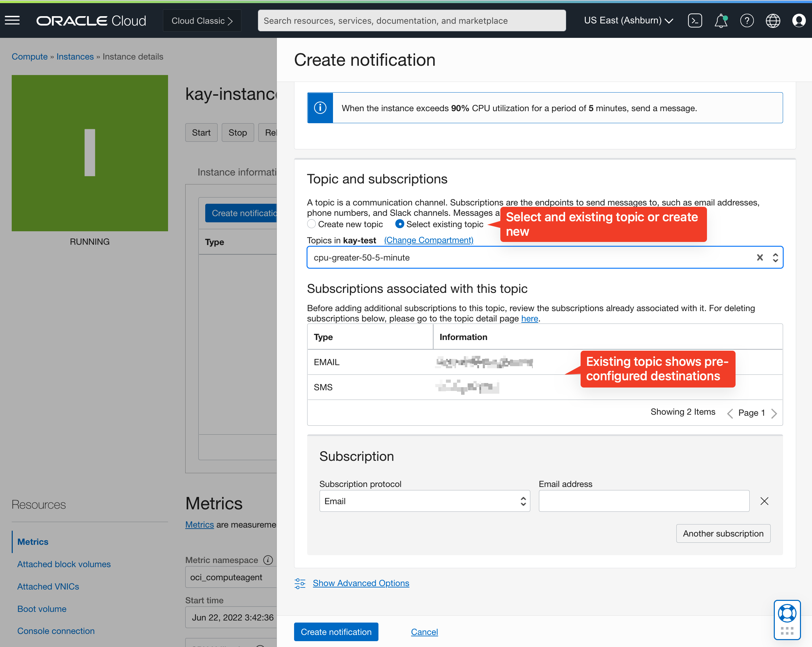Select the Create new topic radio button
The image size is (812, 647).
(311, 224)
